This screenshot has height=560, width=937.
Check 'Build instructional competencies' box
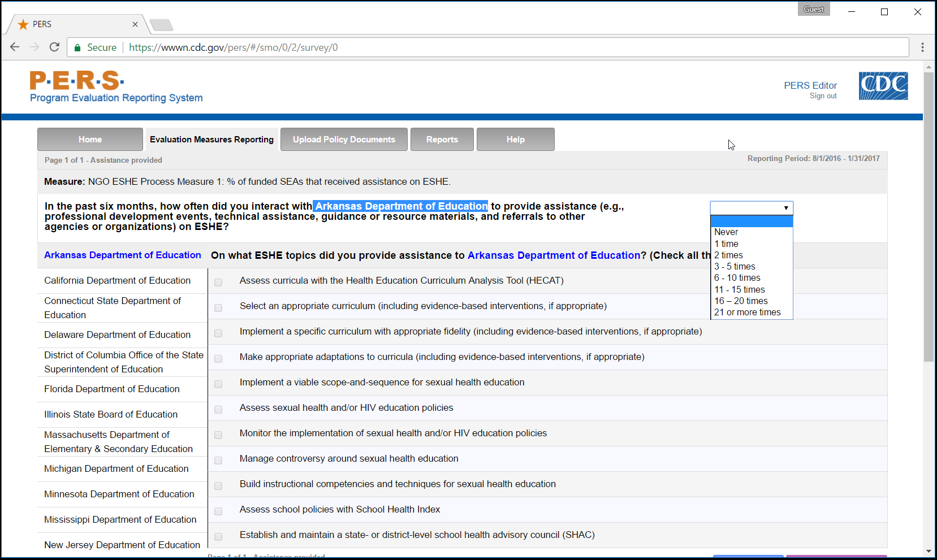pyautogui.click(x=218, y=485)
